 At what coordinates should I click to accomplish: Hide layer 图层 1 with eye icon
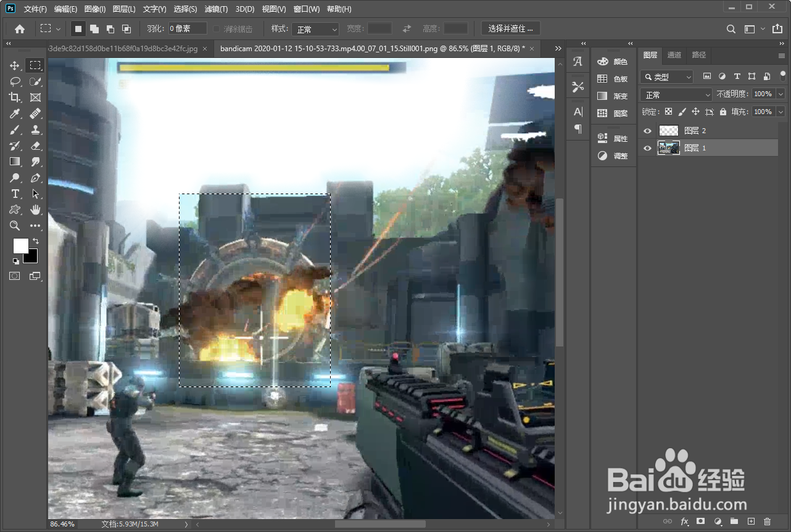(647, 148)
